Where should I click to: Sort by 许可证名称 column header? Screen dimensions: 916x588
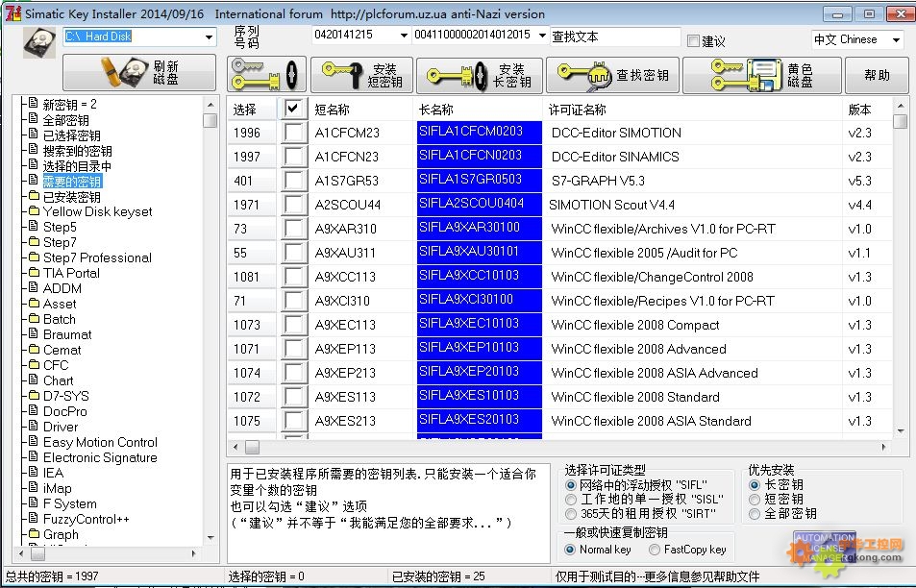tap(577, 110)
